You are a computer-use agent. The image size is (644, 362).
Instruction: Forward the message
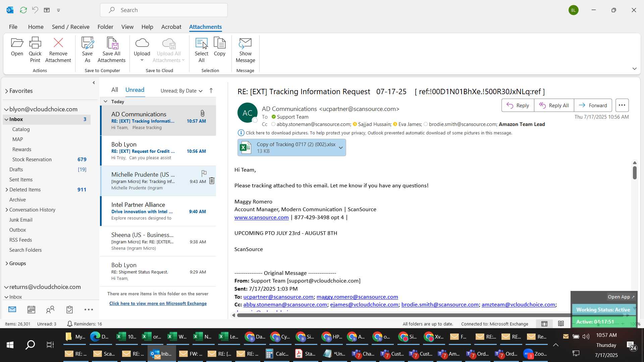tap(593, 105)
